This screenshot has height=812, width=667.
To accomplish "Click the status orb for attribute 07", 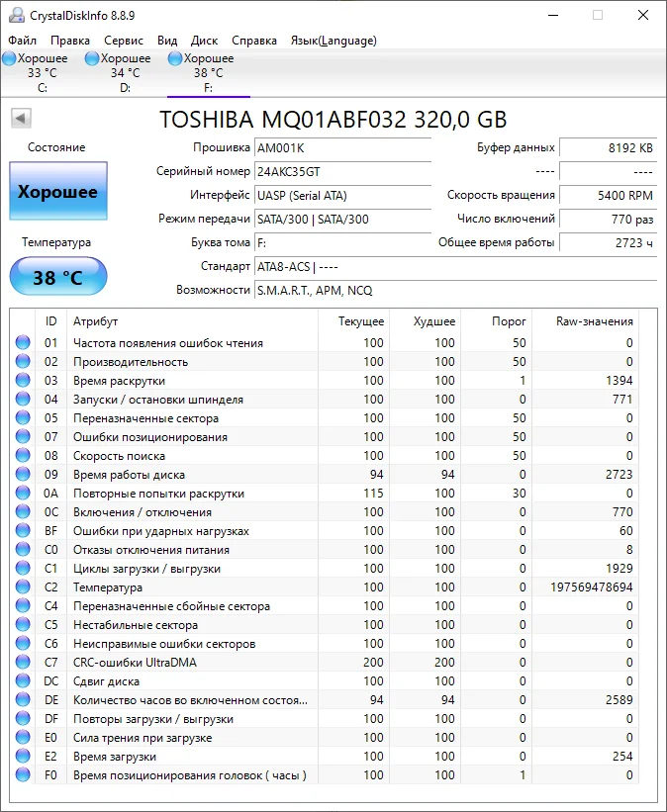I will (23, 436).
